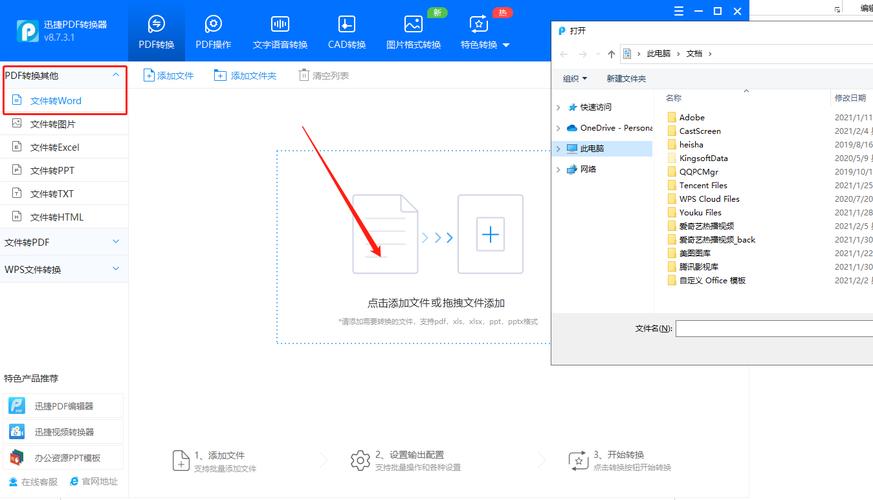Image resolution: width=873 pixels, height=500 pixels.
Task: Click the document icon in drop zone
Action: (385, 234)
